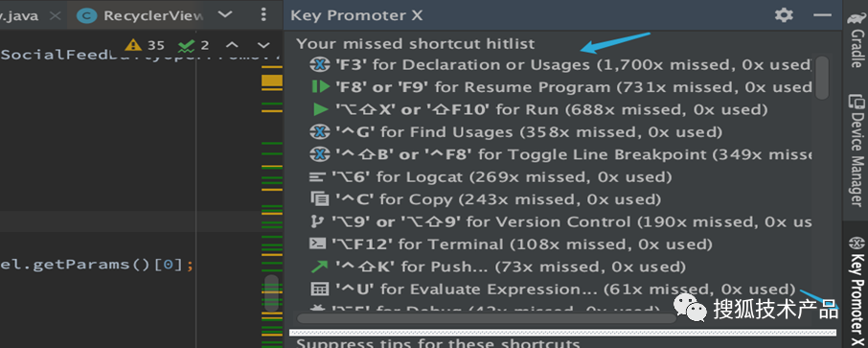Click the Resume Program icon in hitlist

pyautogui.click(x=321, y=87)
